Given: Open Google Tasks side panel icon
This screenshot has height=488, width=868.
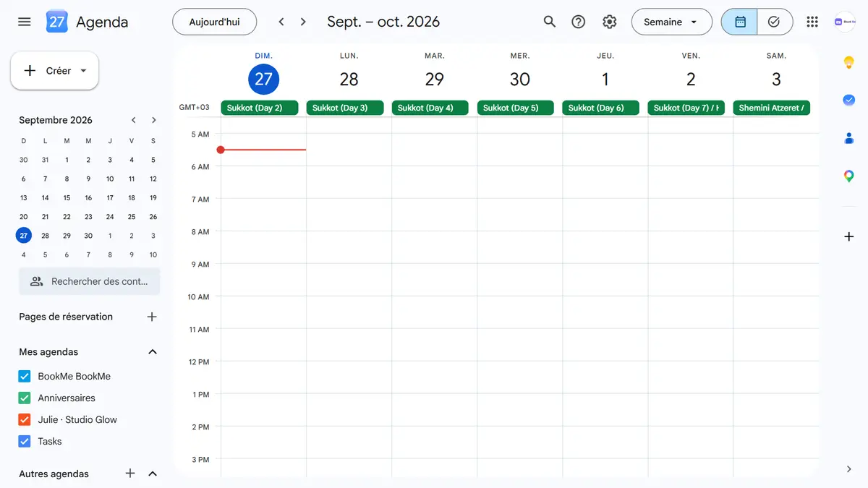Looking at the screenshot, I should pos(849,100).
